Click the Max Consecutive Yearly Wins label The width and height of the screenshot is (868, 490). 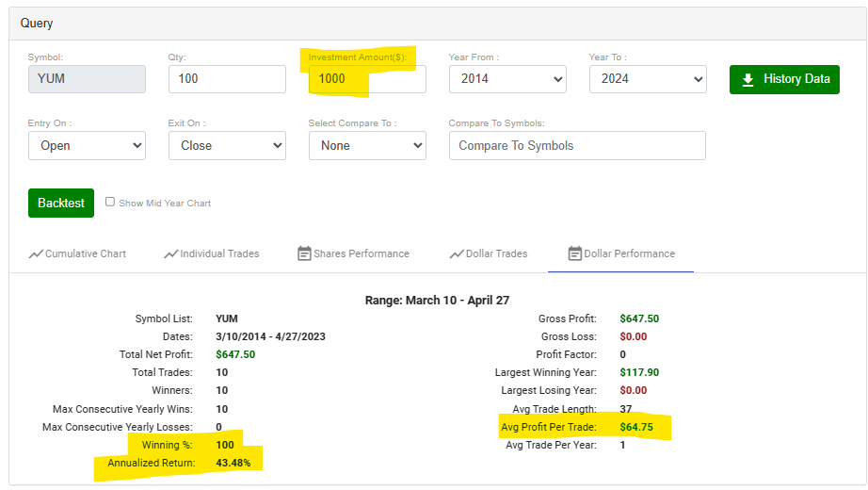122,409
